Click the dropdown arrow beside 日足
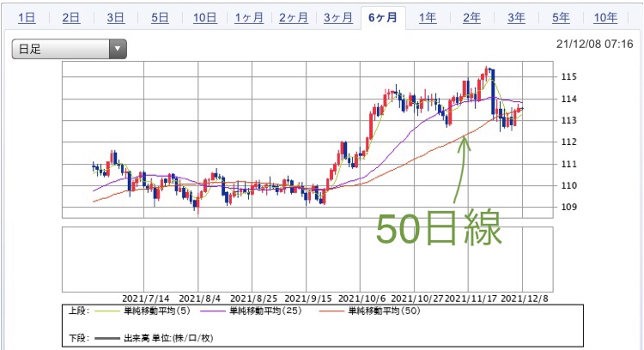The width and height of the screenshot is (644, 350). click(118, 49)
